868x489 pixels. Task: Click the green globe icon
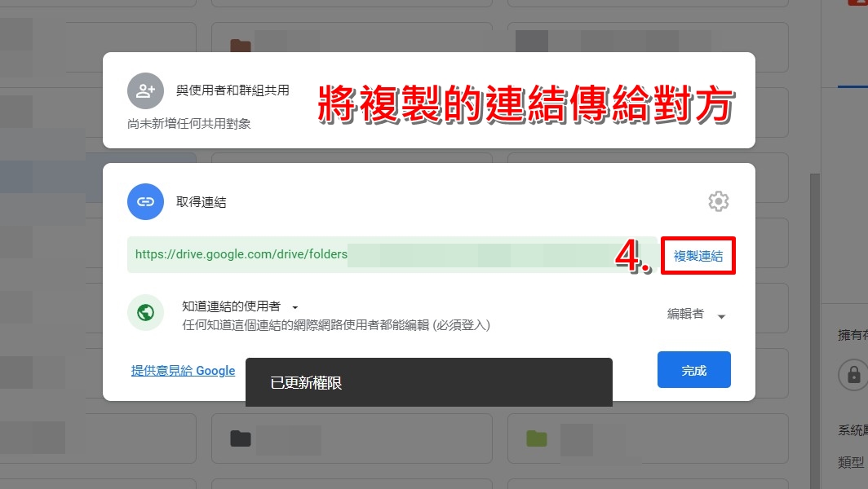click(x=145, y=312)
